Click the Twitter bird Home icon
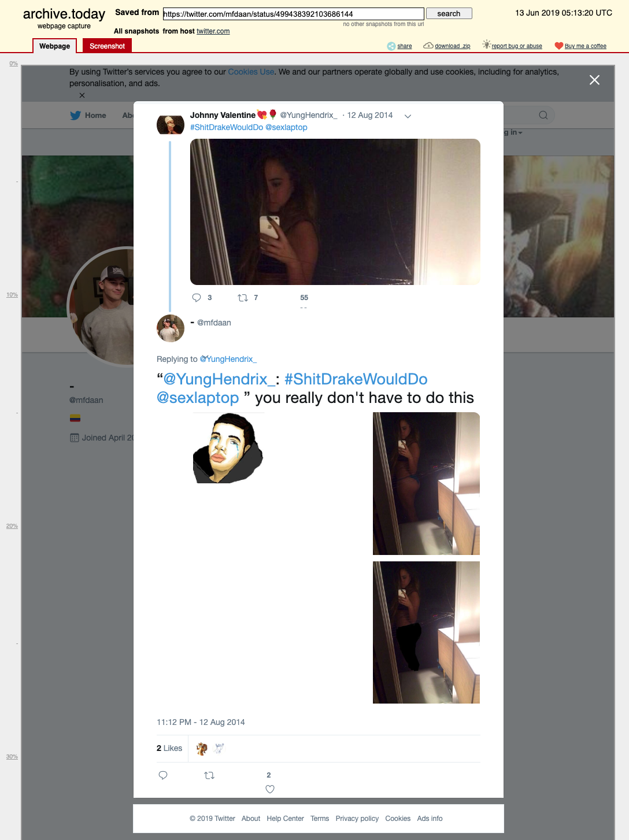The width and height of the screenshot is (629, 840). (75, 115)
